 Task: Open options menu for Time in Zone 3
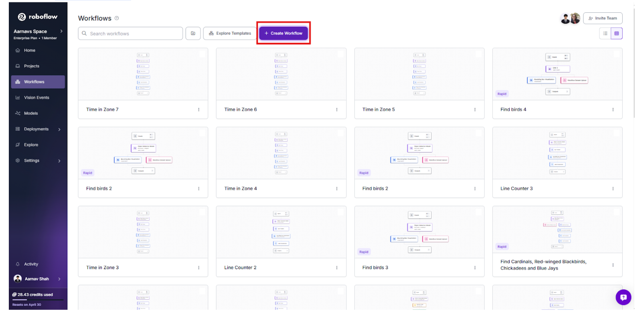point(198,268)
